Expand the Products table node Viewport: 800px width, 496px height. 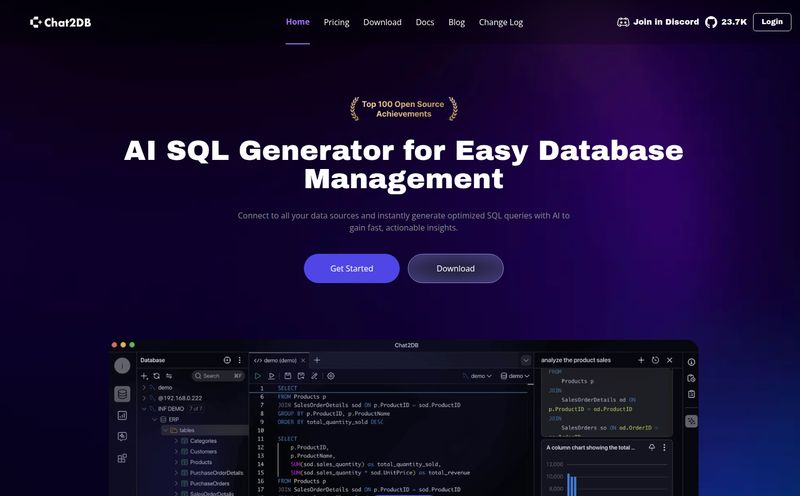(x=176, y=462)
